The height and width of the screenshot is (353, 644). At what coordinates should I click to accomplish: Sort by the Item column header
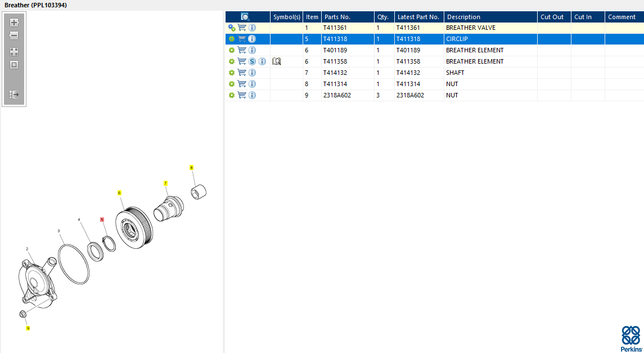(x=312, y=17)
